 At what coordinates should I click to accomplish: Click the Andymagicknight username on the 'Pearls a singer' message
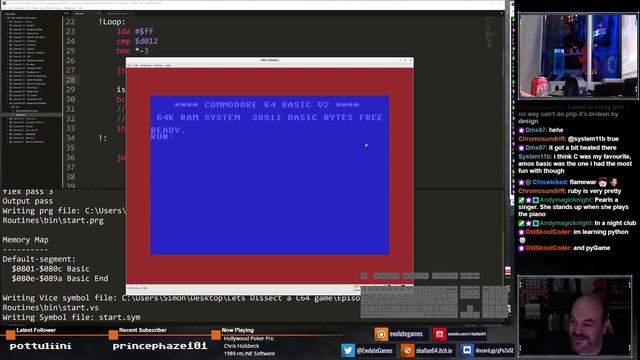565,200
